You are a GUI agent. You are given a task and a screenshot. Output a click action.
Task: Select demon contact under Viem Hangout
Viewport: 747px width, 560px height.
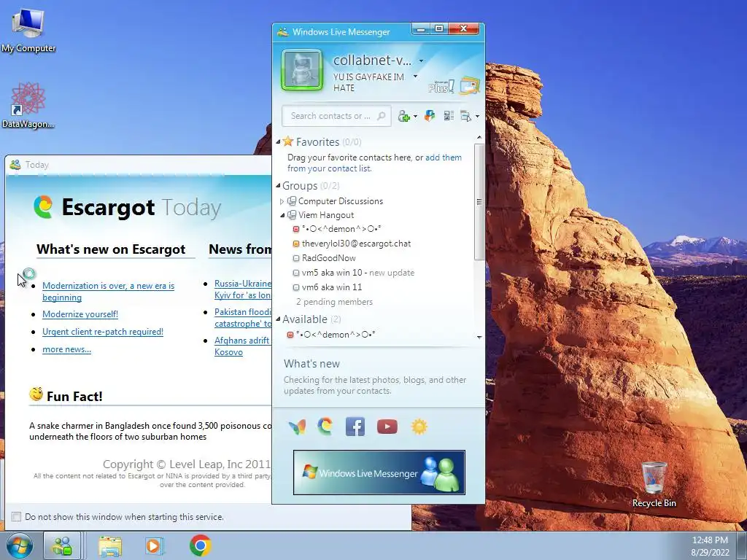341,229
